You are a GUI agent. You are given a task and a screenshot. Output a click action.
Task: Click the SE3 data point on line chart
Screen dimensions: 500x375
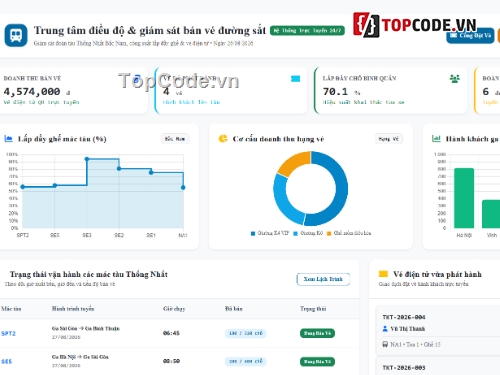[87, 159]
